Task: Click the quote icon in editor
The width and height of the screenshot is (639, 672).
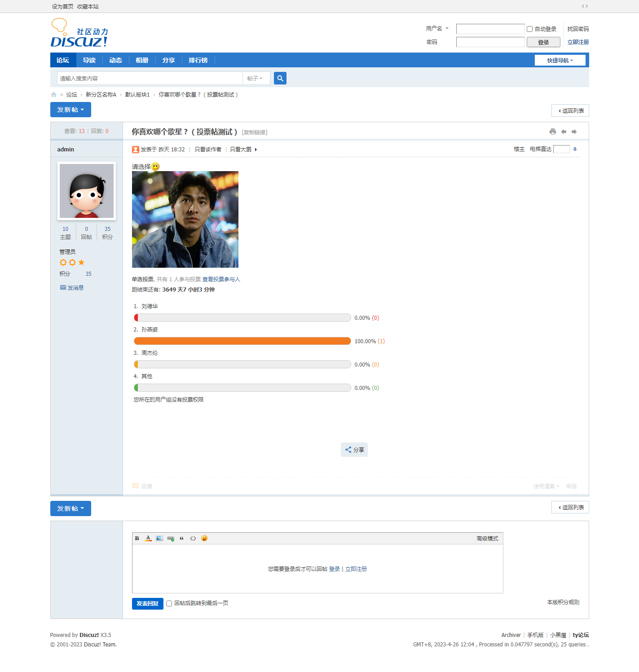Action: pyautogui.click(x=182, y=538)
